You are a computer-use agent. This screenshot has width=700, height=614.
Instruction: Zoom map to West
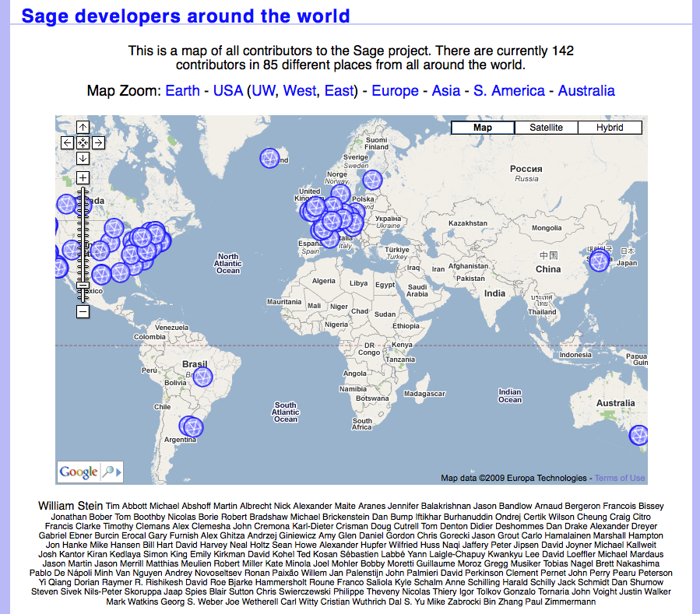click(300, 90)
